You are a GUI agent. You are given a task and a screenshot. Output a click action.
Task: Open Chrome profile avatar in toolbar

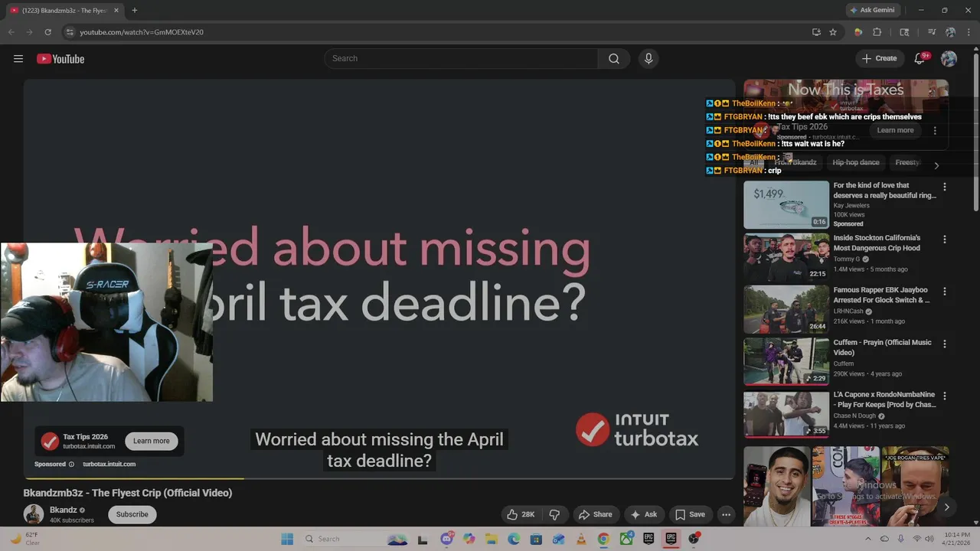point(950,32)
